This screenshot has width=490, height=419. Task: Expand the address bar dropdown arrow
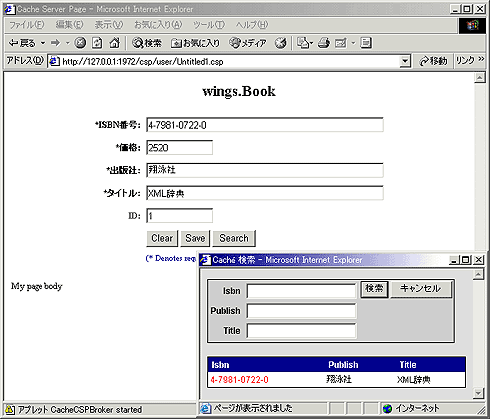pos(405,61)
